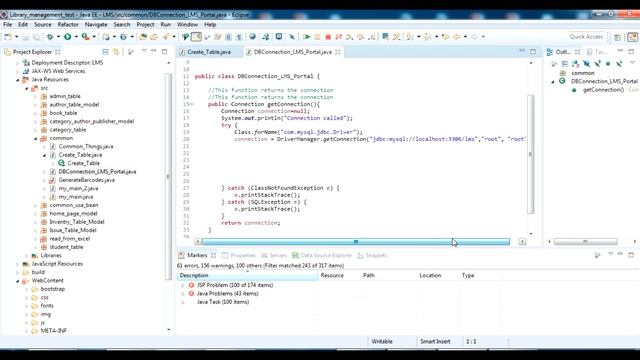
Task: Maximize the editor area icon
Action: tap(533, 51)
